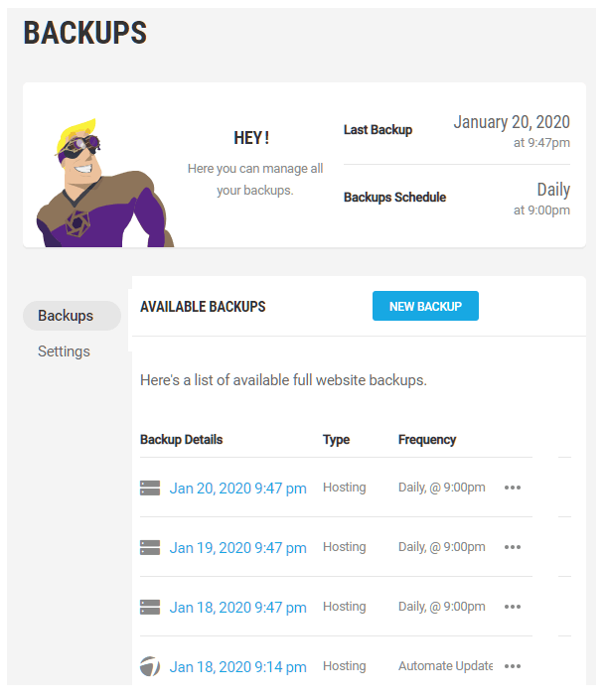Click the server icon beside Jan 18 9:47 backup
Image resolution: width=606 pixels, height=700 pixels.
pyautogui.click(x=150, y=607)
